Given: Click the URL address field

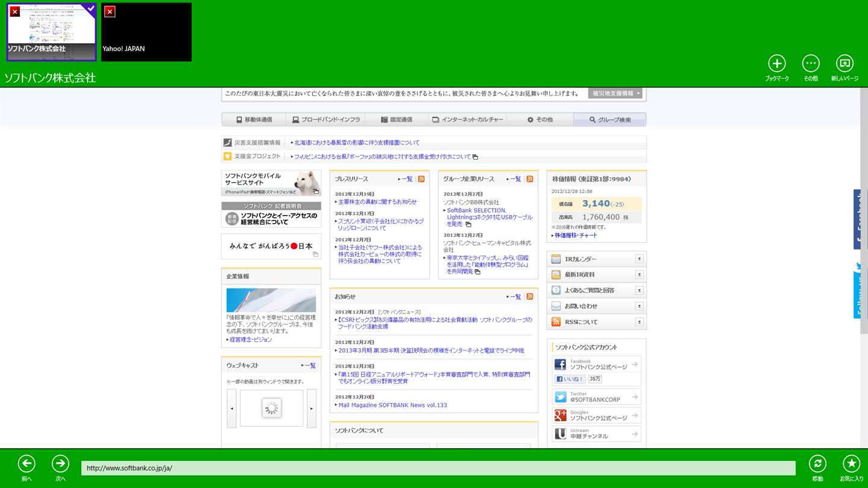Looking at the screenshot, I should click(x=438, y=468).
